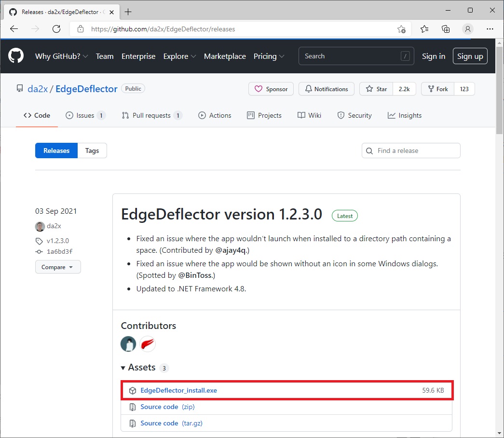Screen dimensions: 504x438
Task: Open the EdgeDeflector repository link
Action: [86, 89]
